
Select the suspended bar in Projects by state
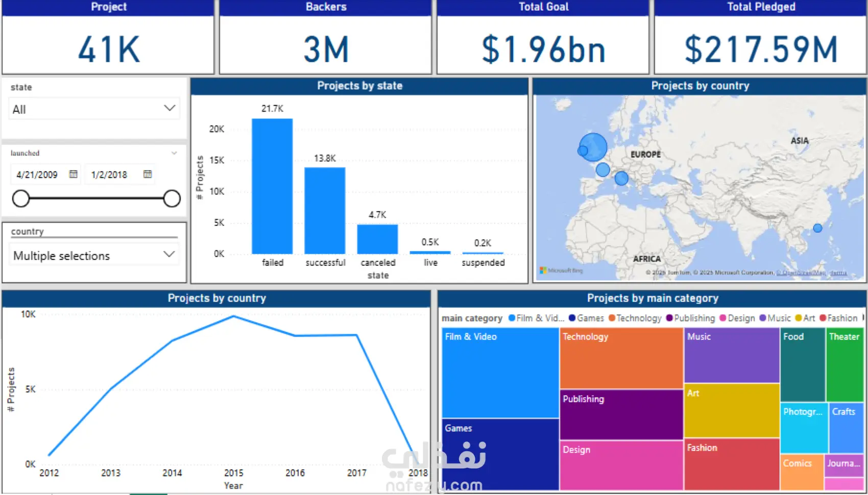click(483, 253)
